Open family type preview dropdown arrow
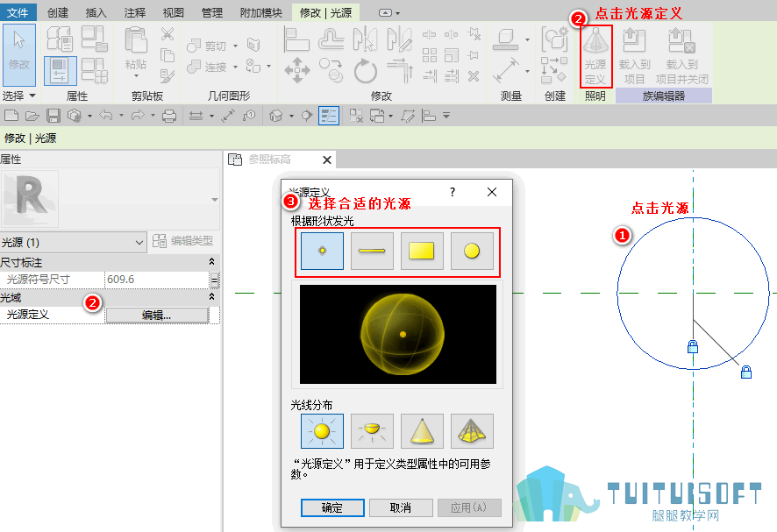The image size is (777, 532). tap(215, 200)
